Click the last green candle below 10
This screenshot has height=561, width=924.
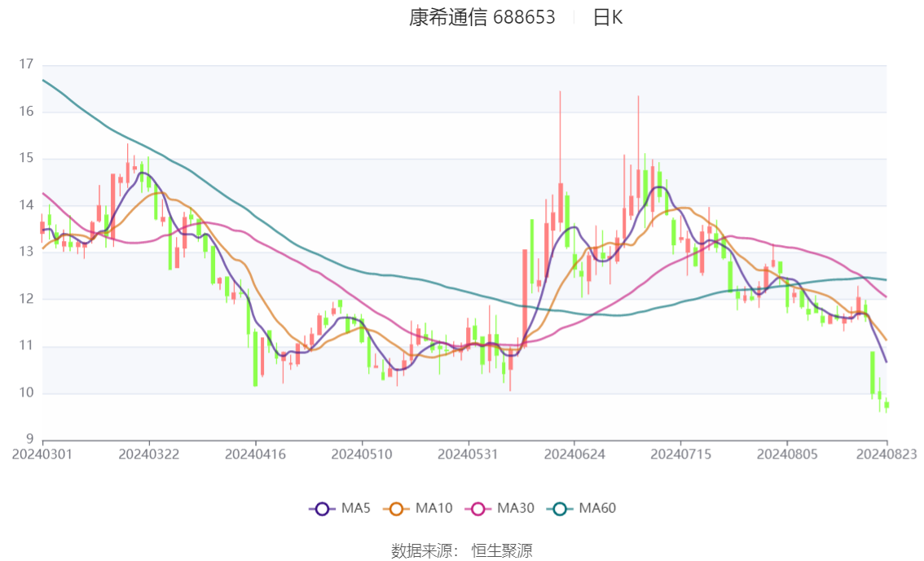pyautogui.click(x=887, y=405)
